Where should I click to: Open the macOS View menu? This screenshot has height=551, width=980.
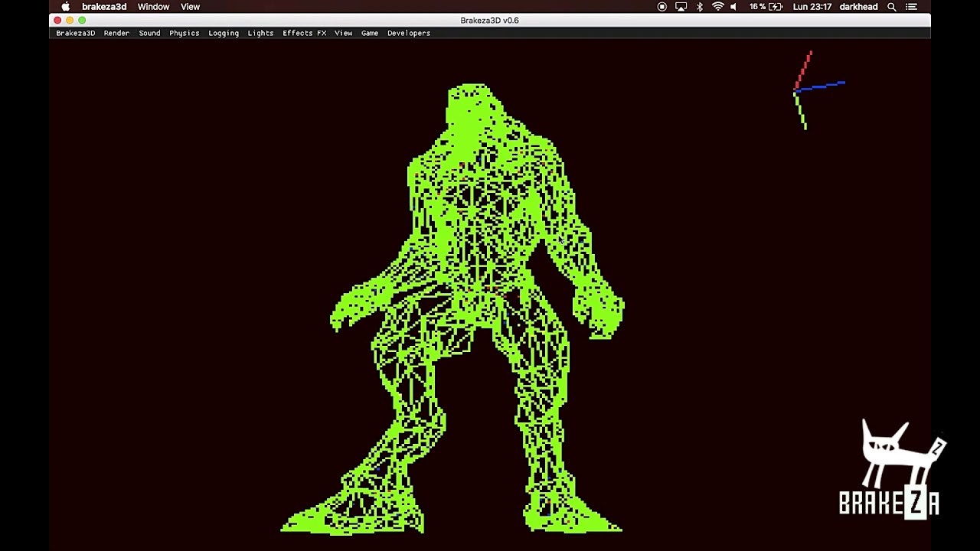click(190, 7)
